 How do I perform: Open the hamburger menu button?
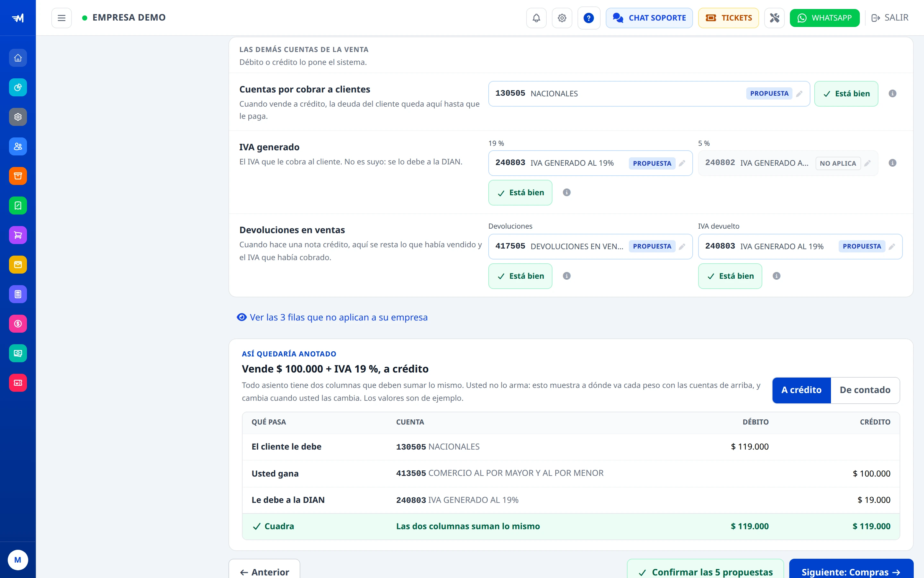62,18
